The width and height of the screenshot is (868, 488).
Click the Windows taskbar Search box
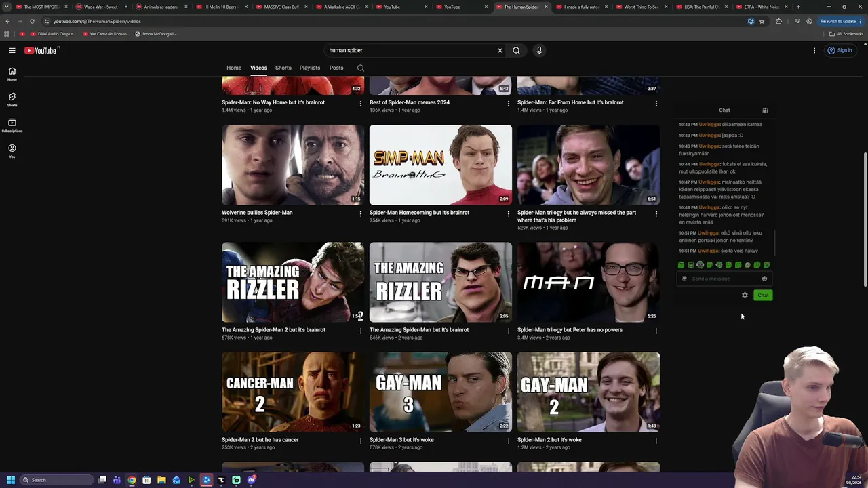click(56, 480)
